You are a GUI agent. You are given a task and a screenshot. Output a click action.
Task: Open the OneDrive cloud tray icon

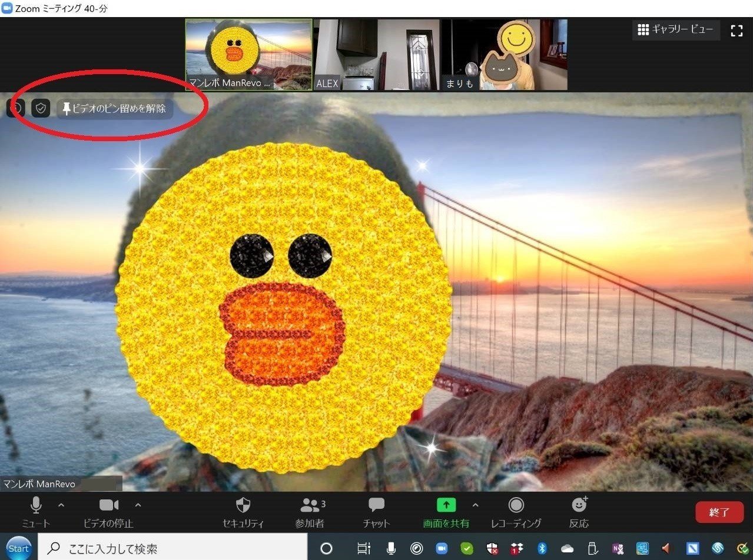(x=568, y=548)
